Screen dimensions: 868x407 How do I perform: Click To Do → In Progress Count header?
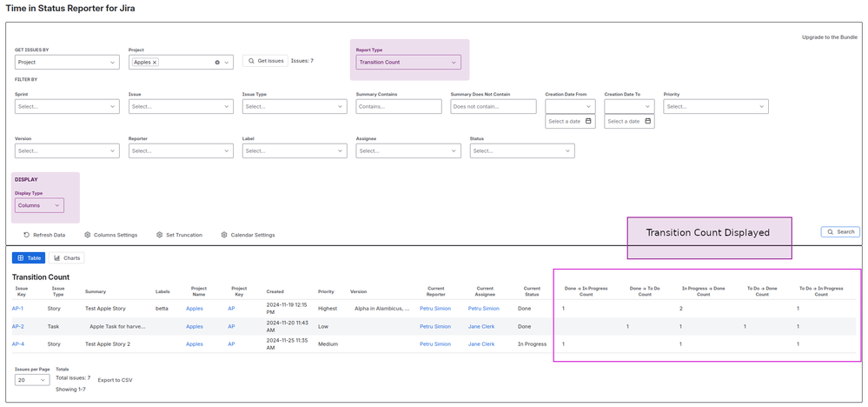tap(821, 291)
